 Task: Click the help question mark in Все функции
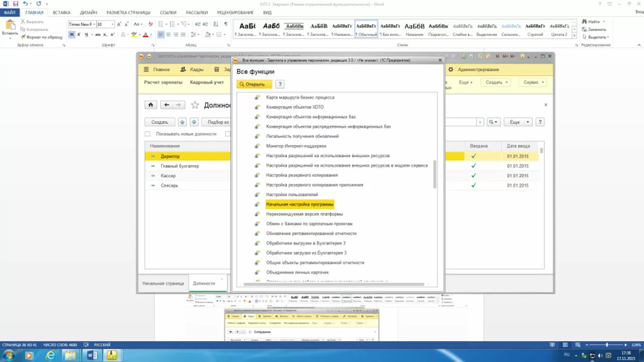pyautogui.click(x=280, y=84)
